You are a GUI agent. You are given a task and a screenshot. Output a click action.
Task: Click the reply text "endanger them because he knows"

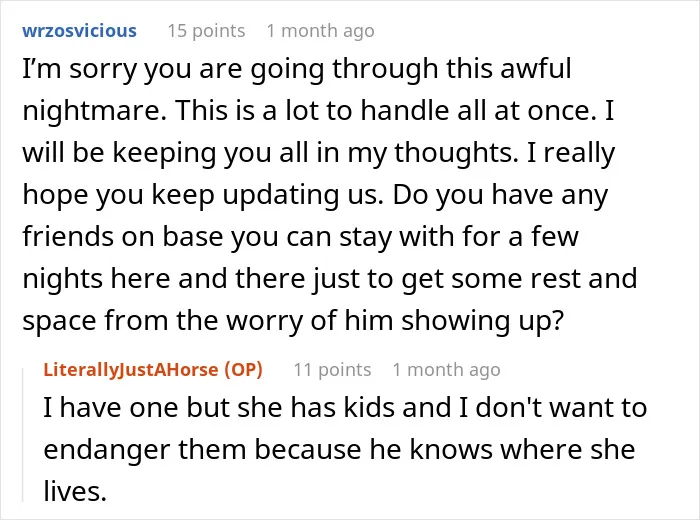tap(267, 449)
